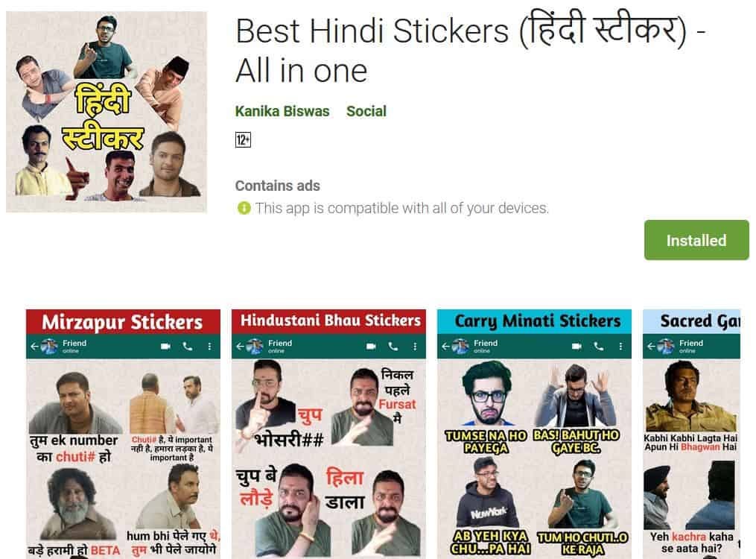Tap three-dot menu in Hindustani Bhau screenshot
The image size is (756, 559).
(415, 347)
